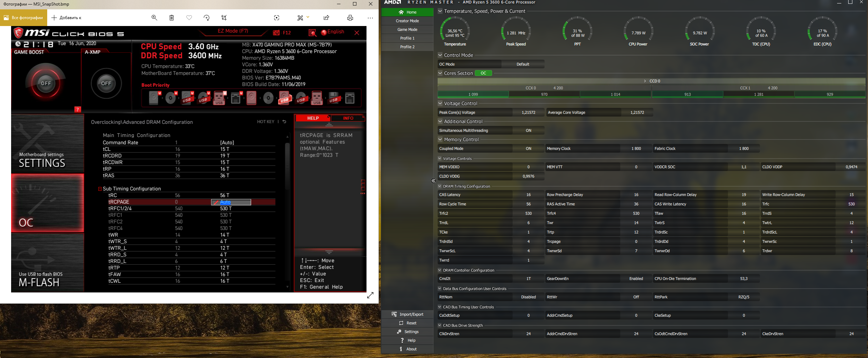Screen dimensions: 868x358
Task: Collapse the Control Mode section
Action: pyautogui.click(x=440, y=55)
